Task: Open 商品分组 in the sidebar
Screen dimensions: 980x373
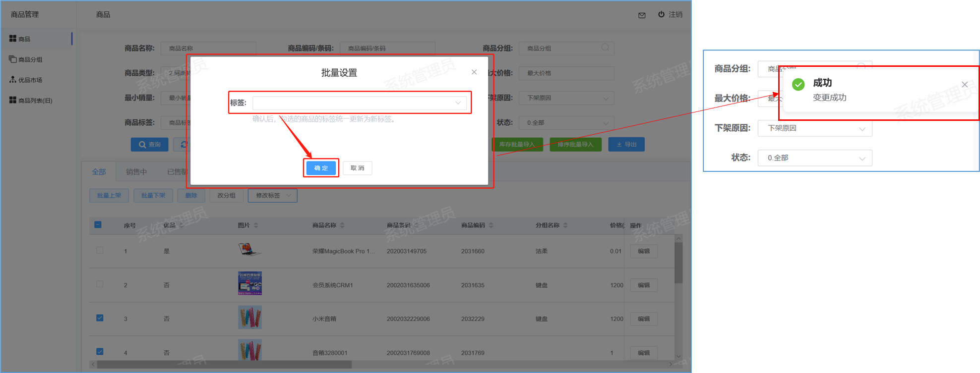Action: [30, 59]
